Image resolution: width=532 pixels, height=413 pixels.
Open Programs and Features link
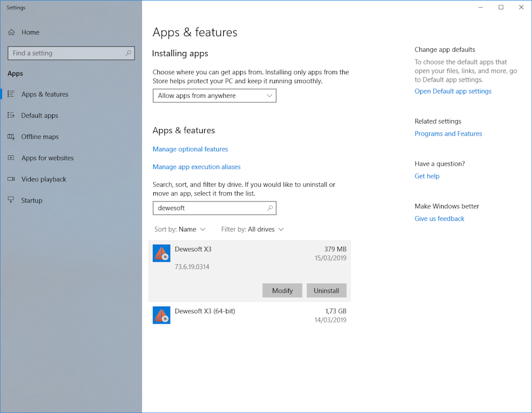448,134
